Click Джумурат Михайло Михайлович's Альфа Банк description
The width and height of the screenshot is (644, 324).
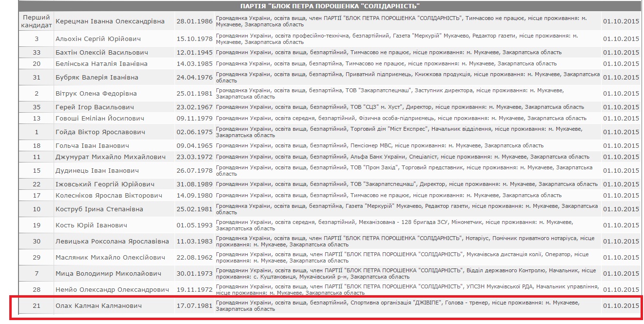click(402, 157)
